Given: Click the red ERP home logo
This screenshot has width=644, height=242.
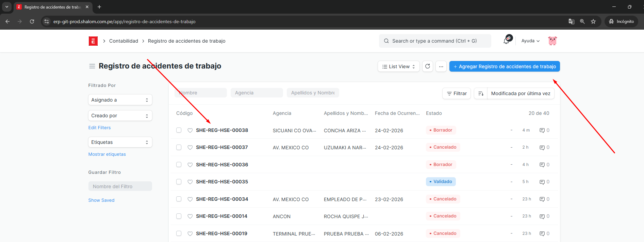Looking at the screenshot, I should click(x=93, y=41).
